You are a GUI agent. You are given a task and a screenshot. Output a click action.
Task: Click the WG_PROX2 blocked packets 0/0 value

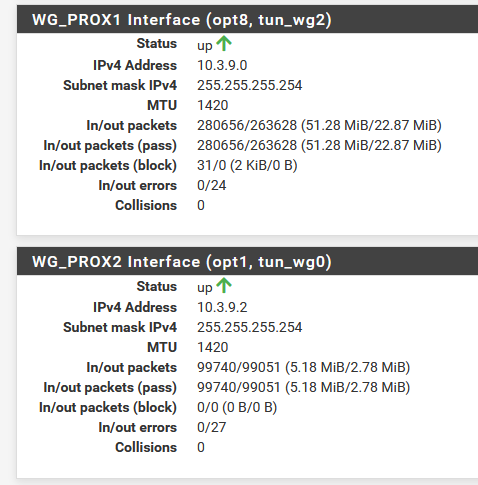237,407
